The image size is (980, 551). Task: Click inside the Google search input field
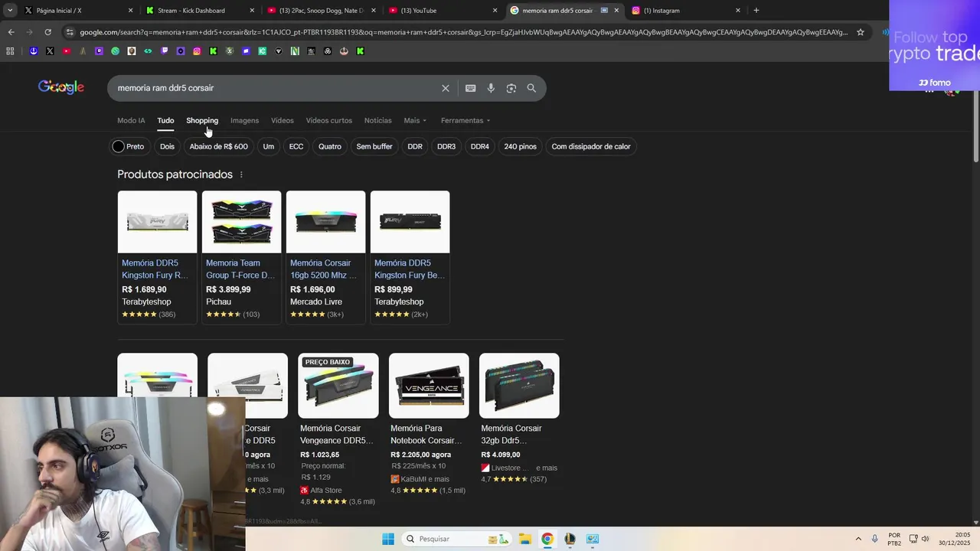(276, 88)
